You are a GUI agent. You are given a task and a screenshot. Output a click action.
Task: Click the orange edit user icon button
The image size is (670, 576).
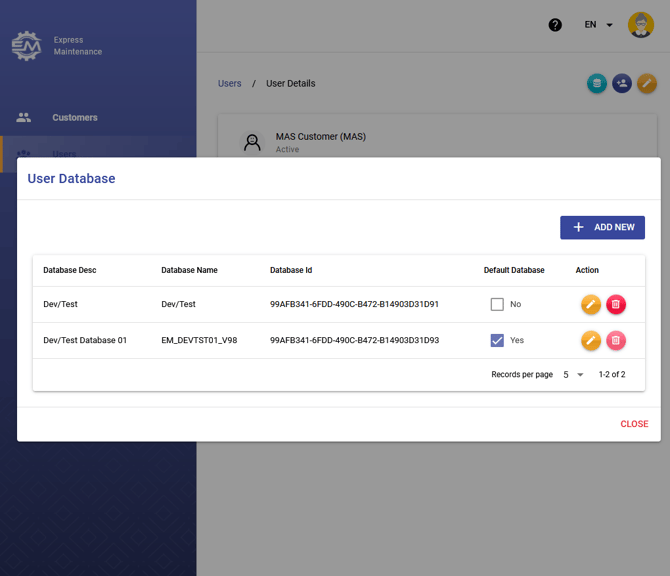647,84
